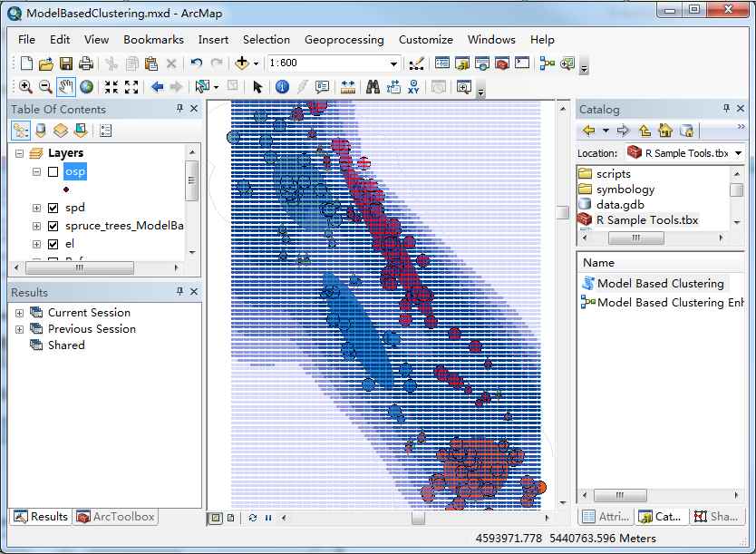Save the map document
Image resolution: width=756 pixels, height=554 pixels.
coord(66,63)
